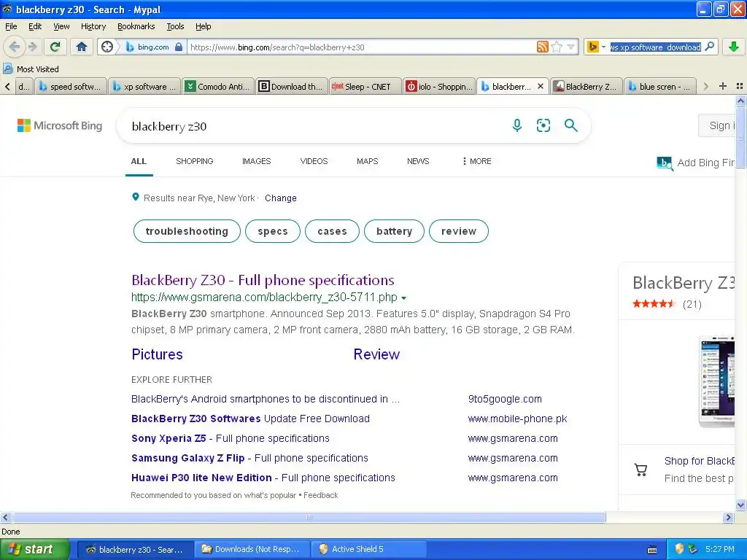Click into the Bing search box
This screenshot has width=747, height=560.
click(314, 126)
